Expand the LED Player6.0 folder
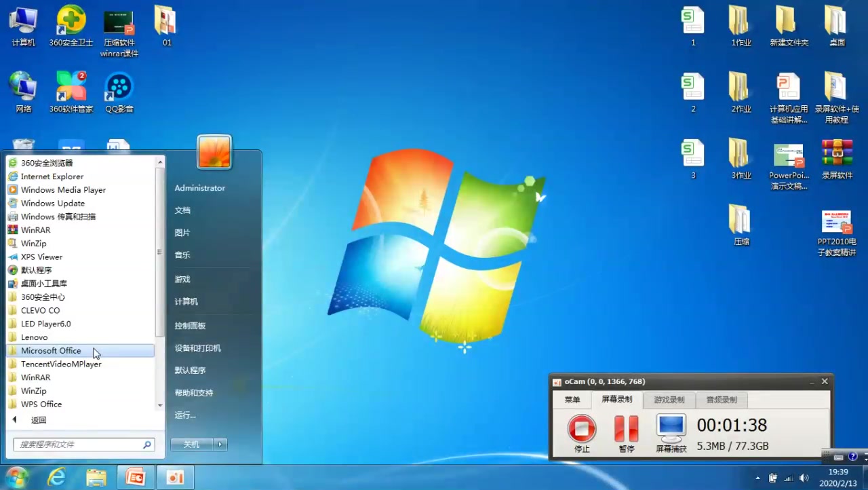This screenshot has height=490, width=868. (80, 324)
